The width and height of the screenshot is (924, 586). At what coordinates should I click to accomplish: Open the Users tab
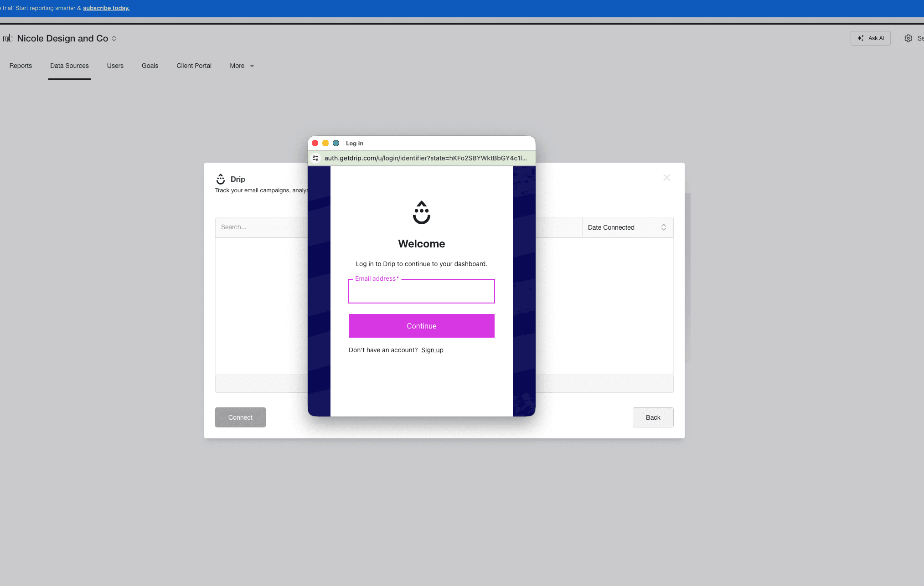115,66
